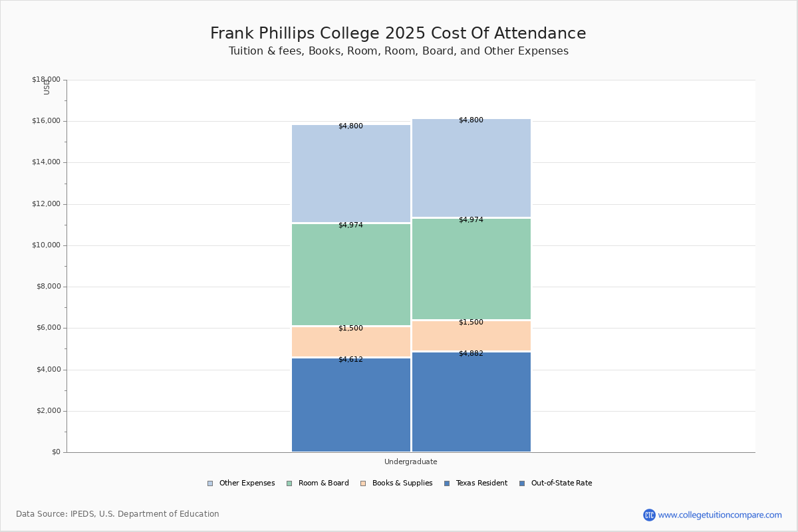Click the left $4,974 Room & Board segment
Screen dimensions: 798x532
click(351, 275)
